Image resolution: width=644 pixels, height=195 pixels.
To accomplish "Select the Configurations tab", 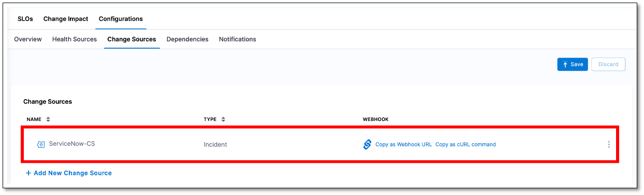I will point(121,19).
